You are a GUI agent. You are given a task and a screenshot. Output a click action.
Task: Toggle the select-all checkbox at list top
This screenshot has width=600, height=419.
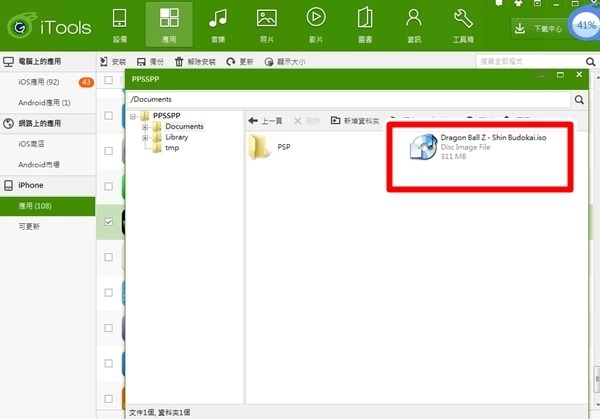tap(109, 80)
